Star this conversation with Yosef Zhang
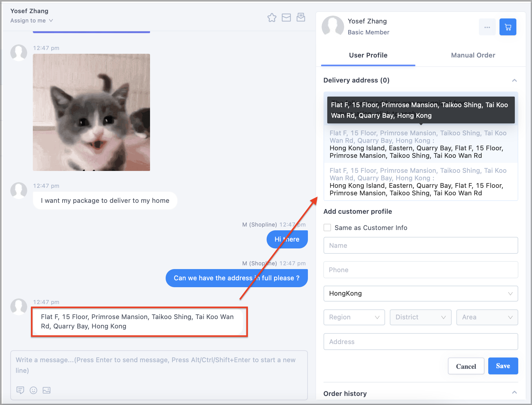 272,18
